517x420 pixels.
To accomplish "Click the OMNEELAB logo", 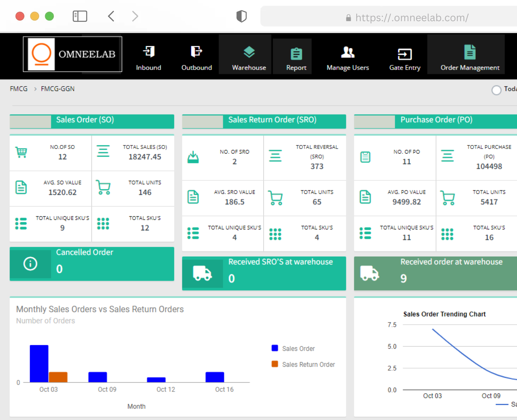I will pos(72,54).
